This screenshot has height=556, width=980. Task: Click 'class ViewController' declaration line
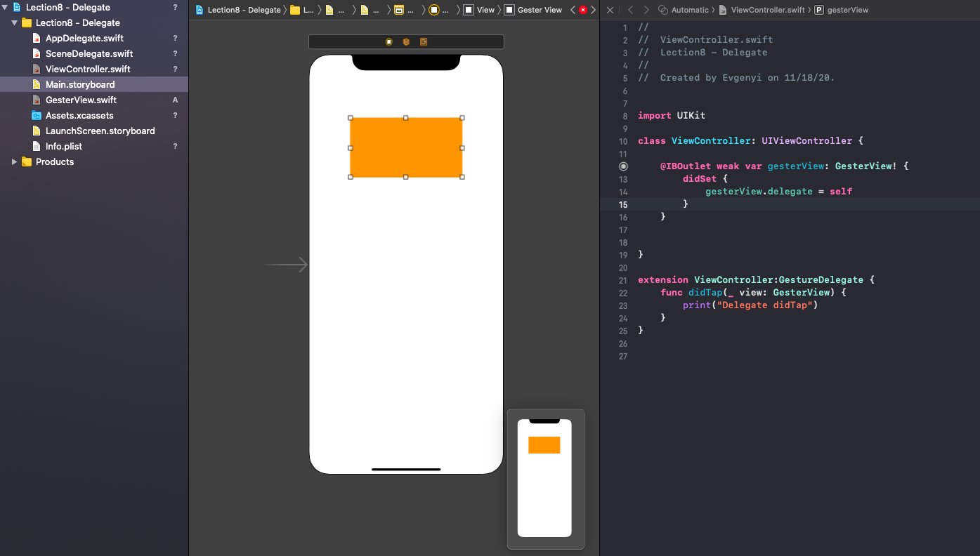point(750,140)
